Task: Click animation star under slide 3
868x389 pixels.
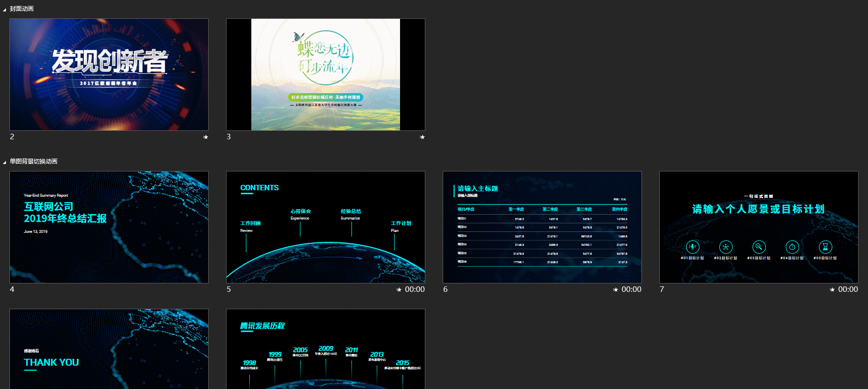Action: 422,137
